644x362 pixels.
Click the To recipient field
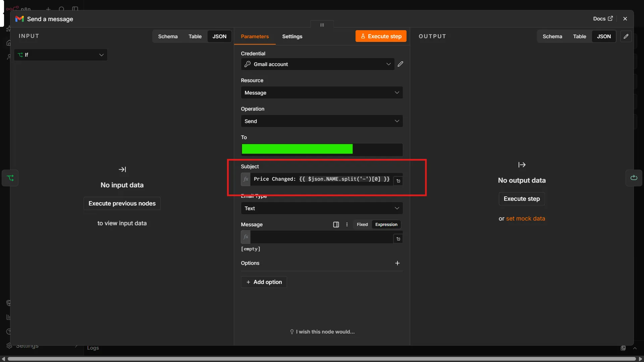tap(322, 149)
